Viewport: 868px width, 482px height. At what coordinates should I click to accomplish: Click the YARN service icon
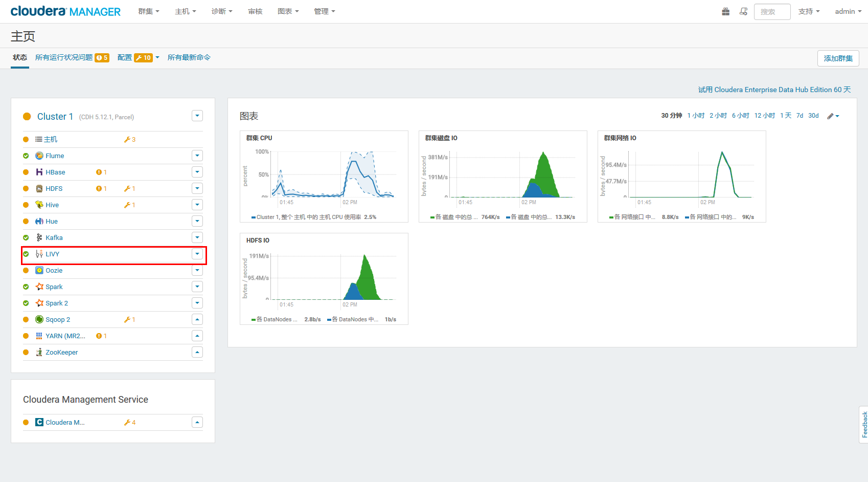coord(39,336)
